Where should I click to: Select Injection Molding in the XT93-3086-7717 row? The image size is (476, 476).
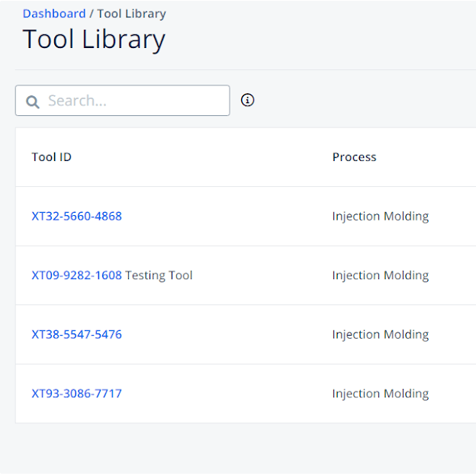380,394
